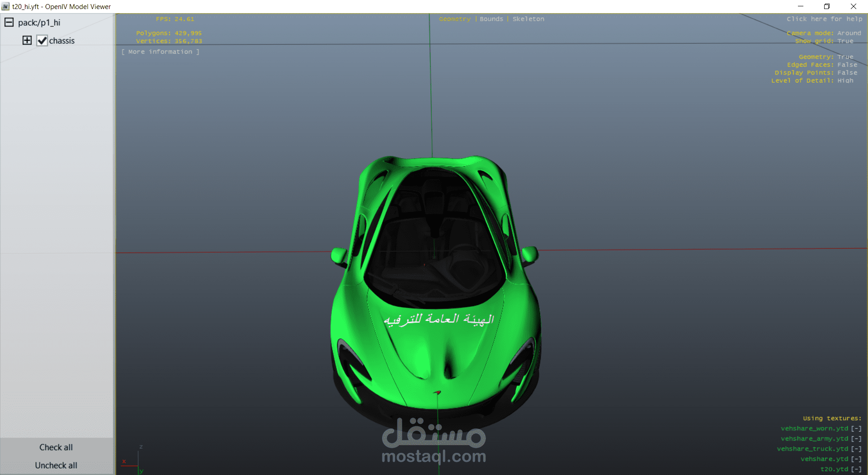
Task: Click the Polygons: 429,995 readout
Action: (169, 33)
